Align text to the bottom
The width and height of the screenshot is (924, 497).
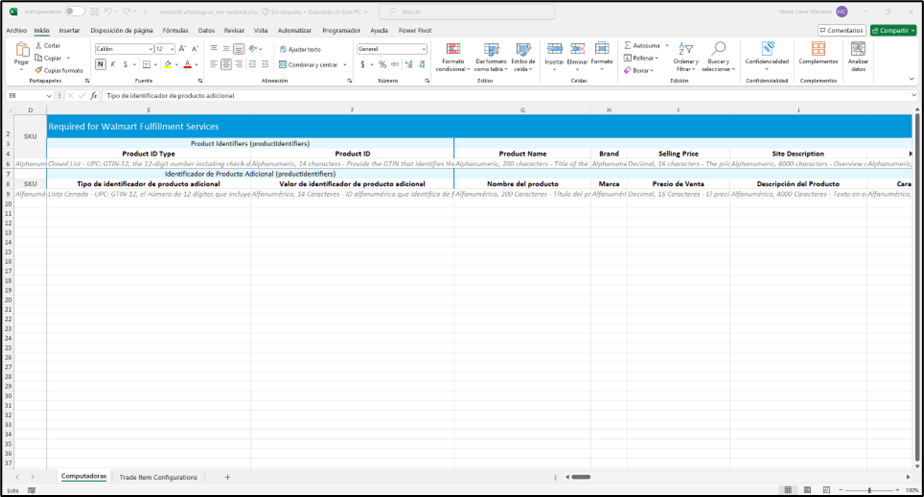point(239,49)
